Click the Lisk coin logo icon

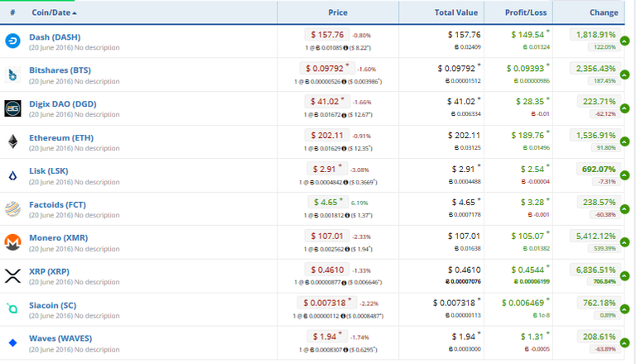pyautogui.click(x=12, y=175)
